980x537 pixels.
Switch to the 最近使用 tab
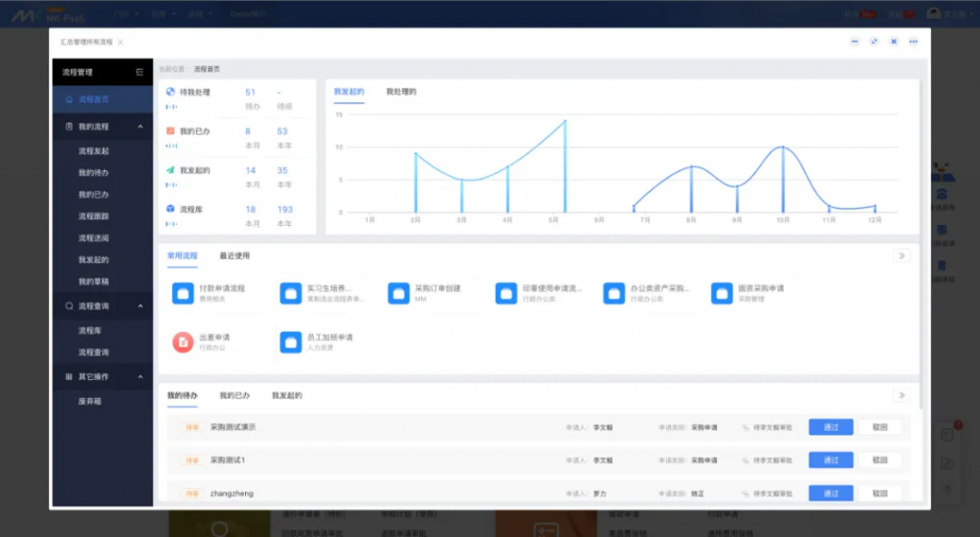point(234,256)
